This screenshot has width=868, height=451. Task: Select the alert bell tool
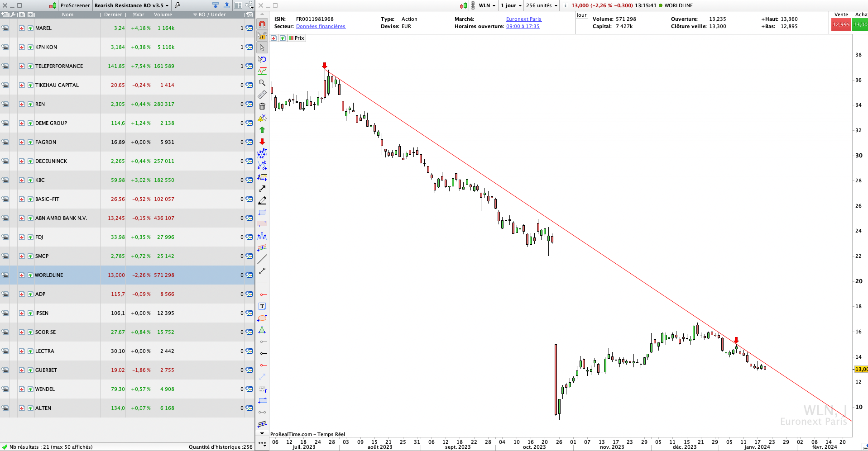(x=262, y=118)
